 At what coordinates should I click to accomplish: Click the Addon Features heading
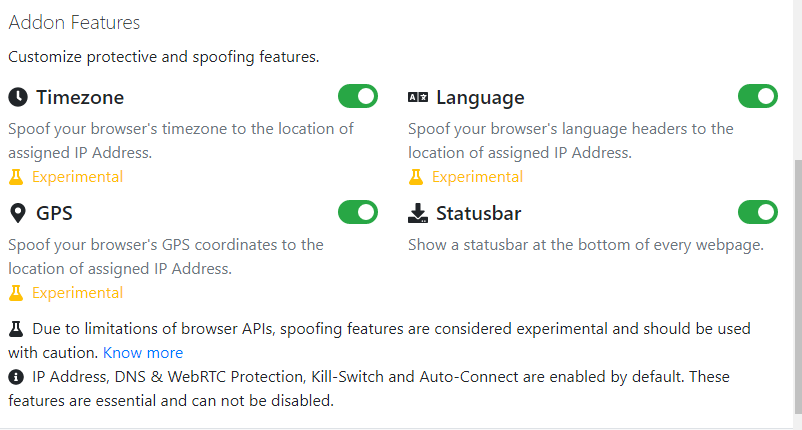click(74, 22)
